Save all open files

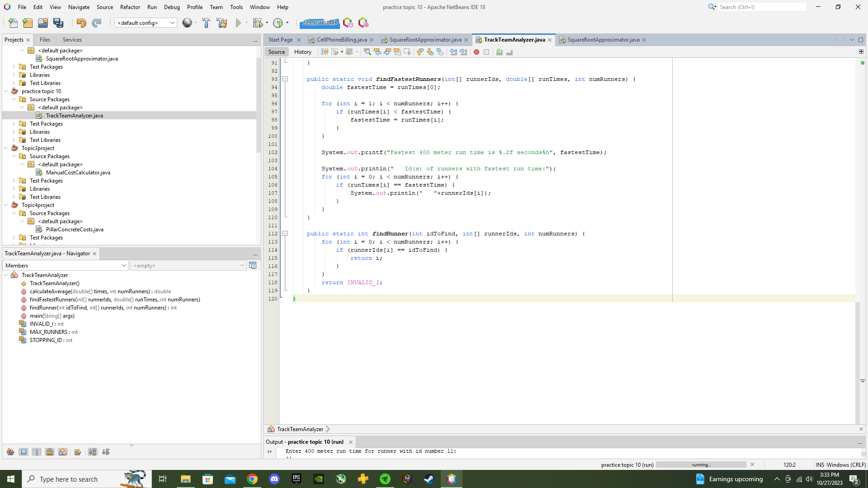pos(58,23)
